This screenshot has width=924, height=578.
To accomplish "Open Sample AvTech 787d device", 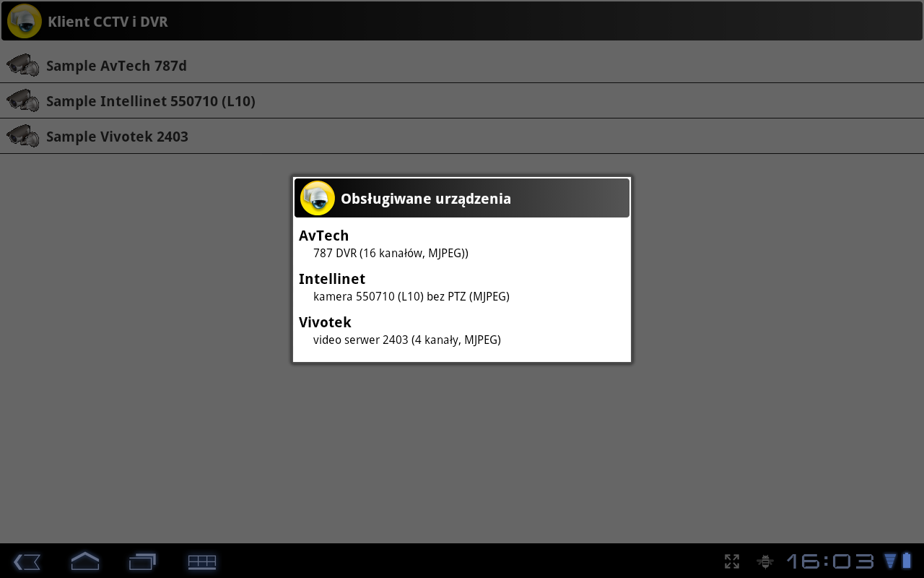I will tap(462, 65).
